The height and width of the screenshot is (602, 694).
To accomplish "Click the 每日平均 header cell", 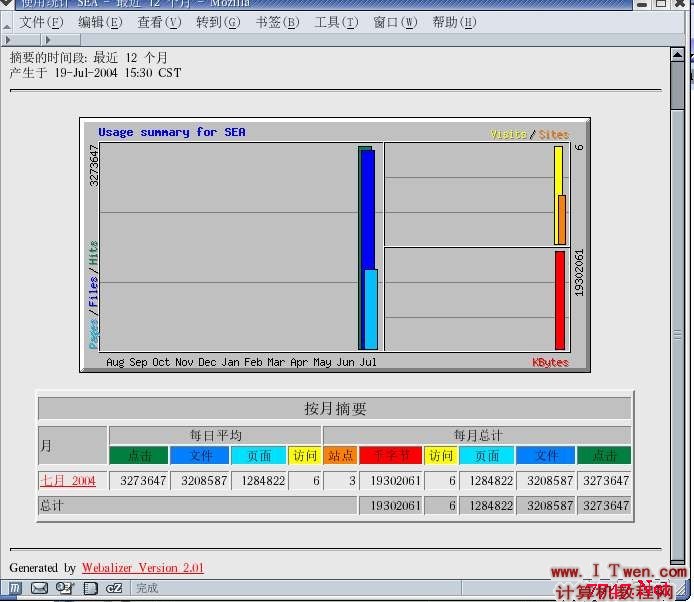I will tap(215, 435).
